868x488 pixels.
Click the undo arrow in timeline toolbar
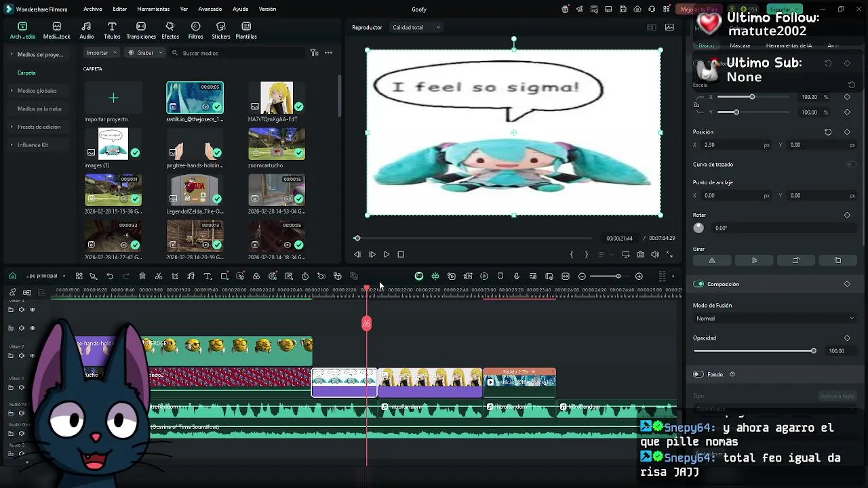tap(110, 277)
